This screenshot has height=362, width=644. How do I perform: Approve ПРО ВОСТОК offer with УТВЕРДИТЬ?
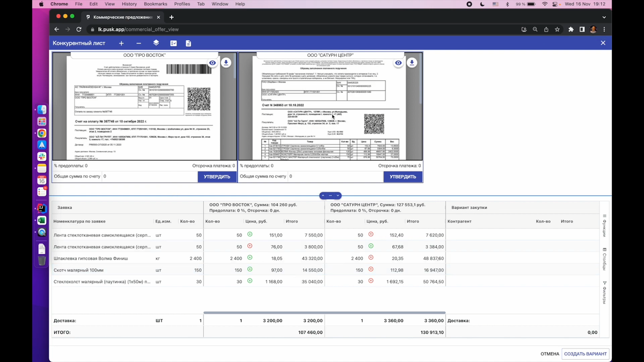[x=217, y=176]
